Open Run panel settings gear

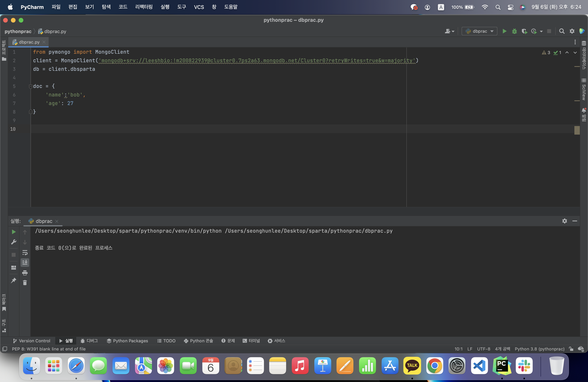(x=564, y=221)
